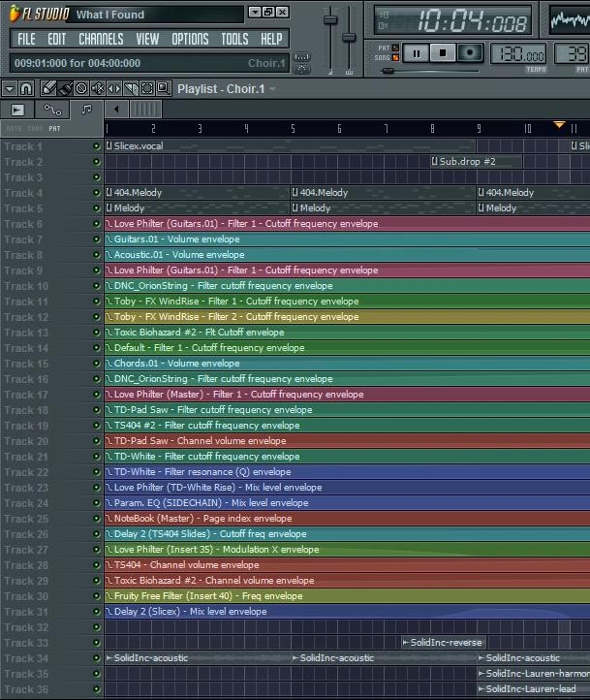Open the HELP menu
590x700 pixels.
click(x=271, y=40)
